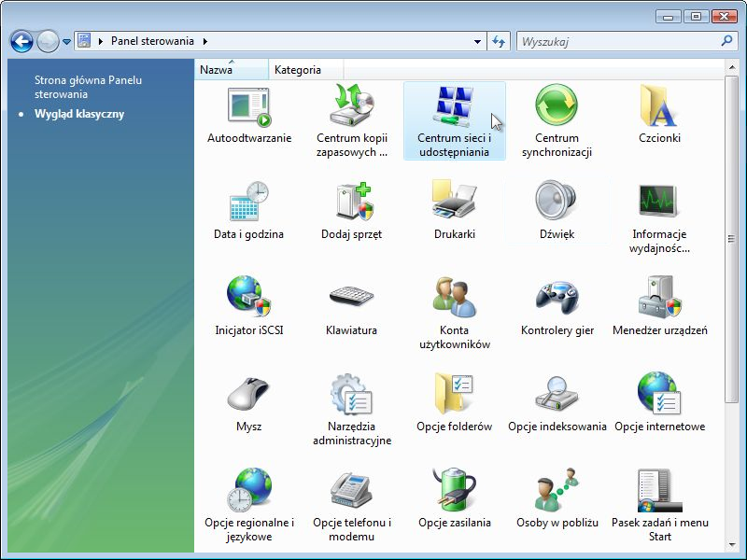Click the Back navigation button
Viewport: 747px width, 560px height.
(22, 42)
